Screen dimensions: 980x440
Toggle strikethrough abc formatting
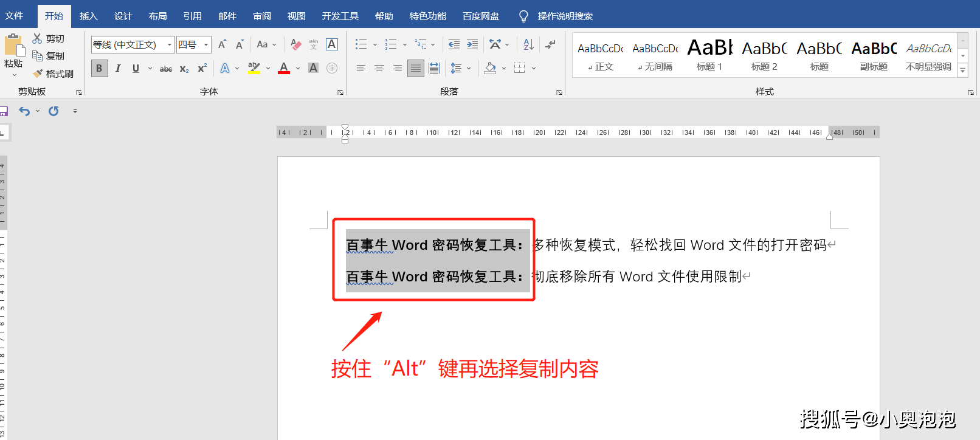tap(166, 69)
